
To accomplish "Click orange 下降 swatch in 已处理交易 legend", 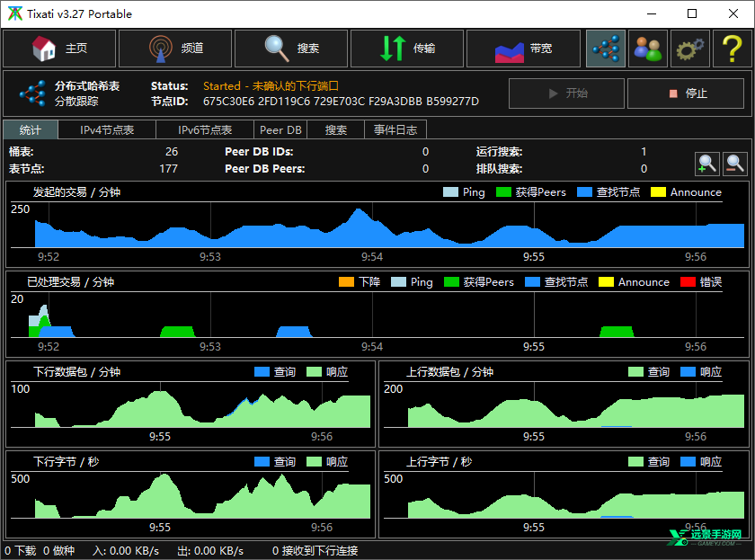I will coord(346,282).
